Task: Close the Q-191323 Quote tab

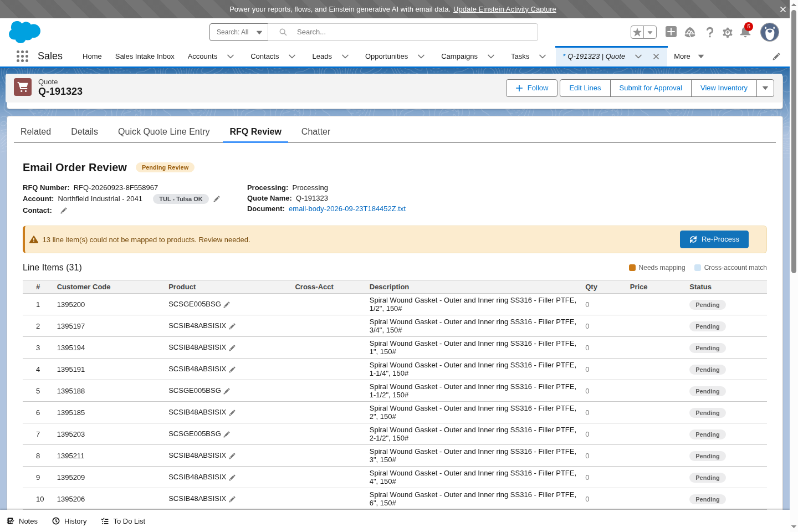Action: click(656, 57)
